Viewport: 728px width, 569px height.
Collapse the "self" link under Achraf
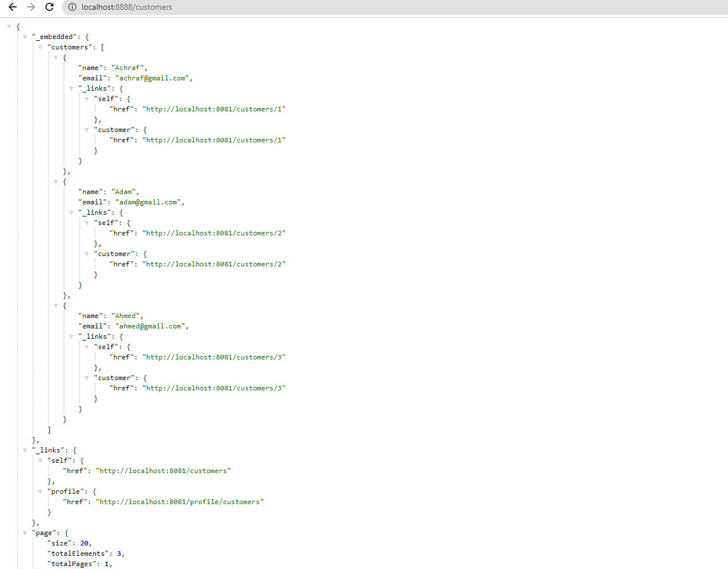coord(87,99)
